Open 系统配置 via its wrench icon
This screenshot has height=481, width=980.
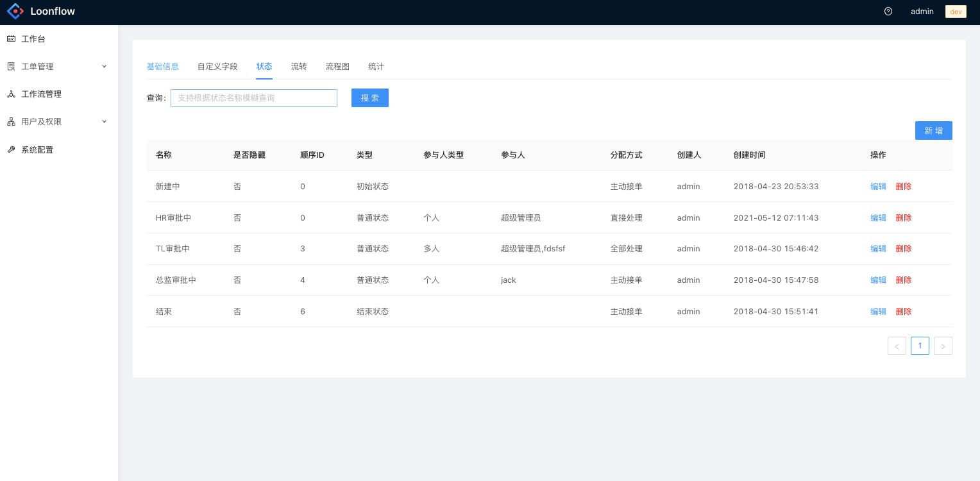[10, 149]
